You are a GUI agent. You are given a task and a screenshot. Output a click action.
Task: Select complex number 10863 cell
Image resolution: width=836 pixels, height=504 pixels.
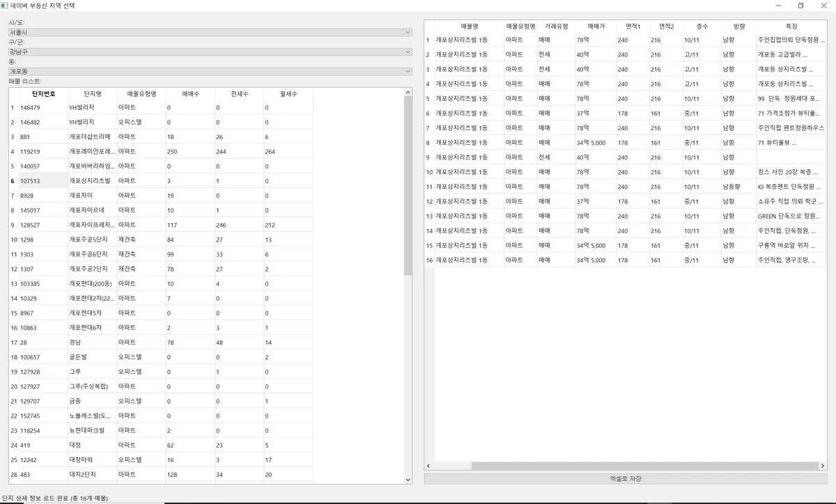pyautogui.click(x=44, y=328)
